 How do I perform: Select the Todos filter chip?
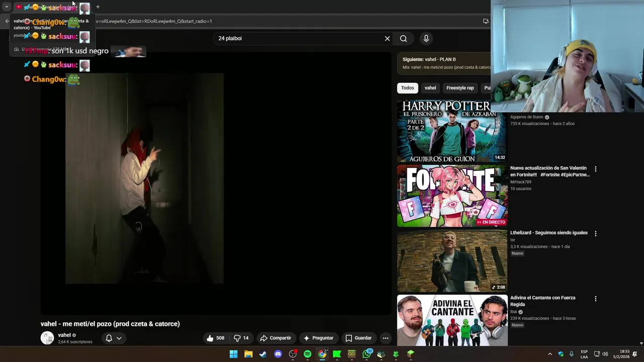tap(408, 88)
